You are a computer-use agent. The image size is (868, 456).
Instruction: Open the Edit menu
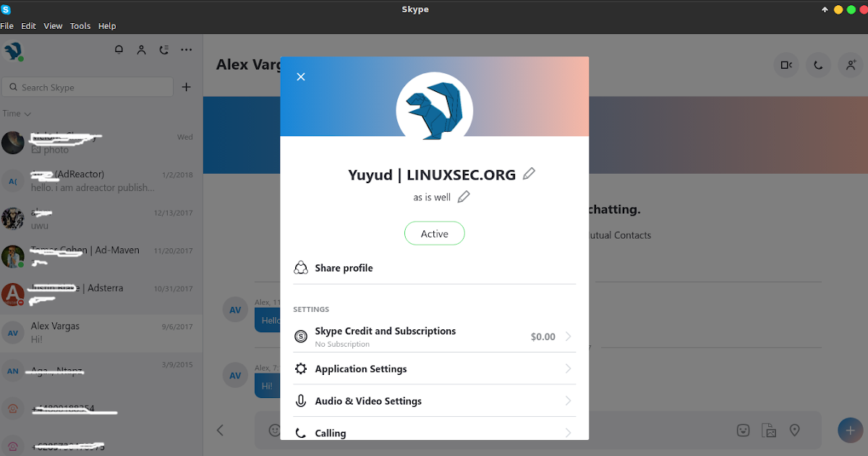pos(28,26)
